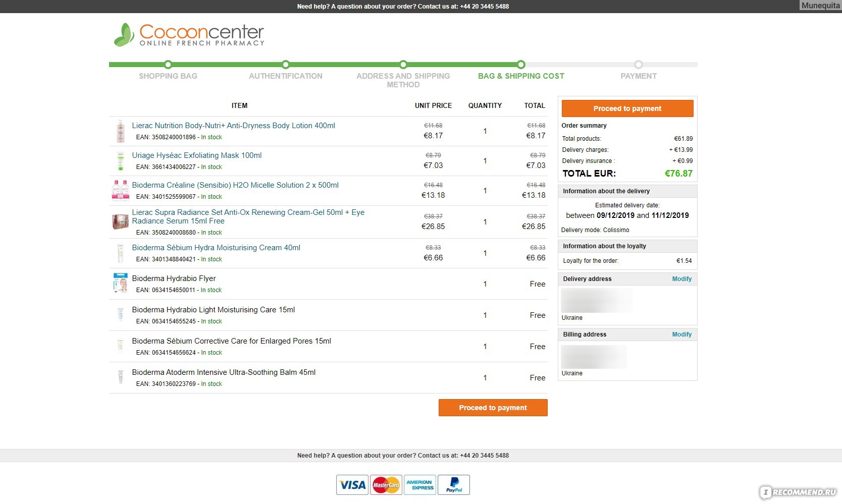This screenshot has width=842, height=504.
Task: Open Lierac Body-Nutri+ lotion product thumbnail
Action: coord(120,131)
